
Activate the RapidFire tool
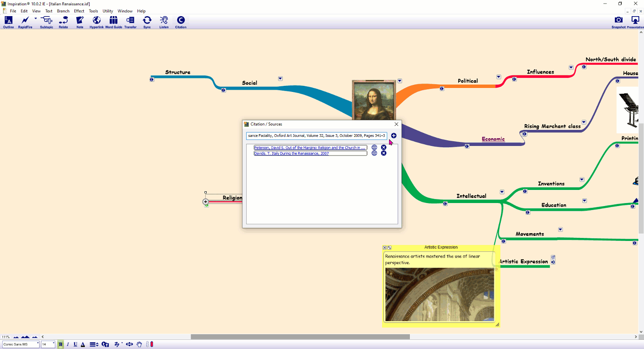click(x=25, y=22)
